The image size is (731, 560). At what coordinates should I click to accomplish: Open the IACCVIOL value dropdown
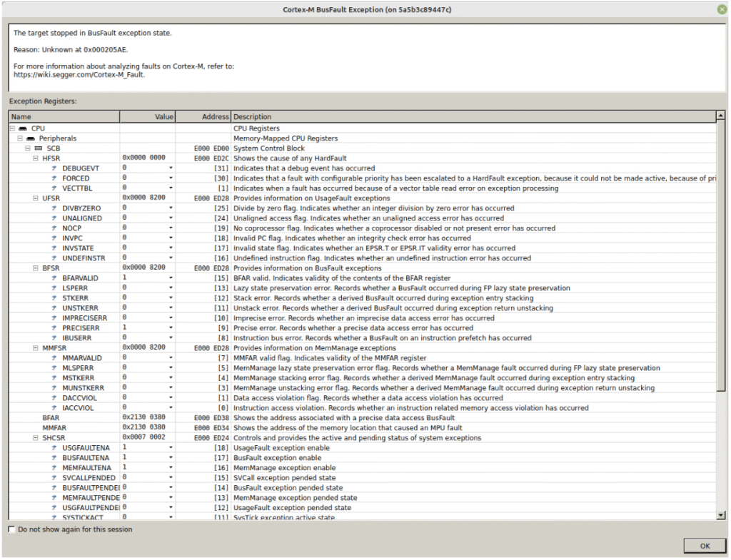(x=171, y=408)
